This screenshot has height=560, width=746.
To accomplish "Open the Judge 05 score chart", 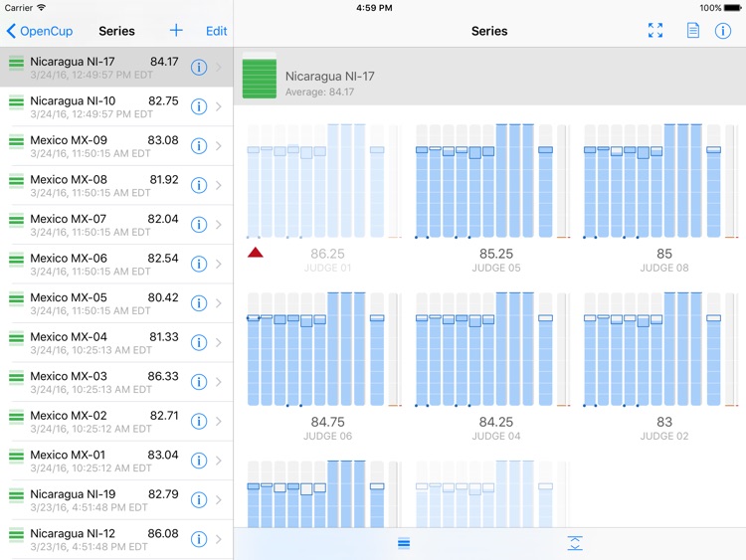I will pos(493,181).
